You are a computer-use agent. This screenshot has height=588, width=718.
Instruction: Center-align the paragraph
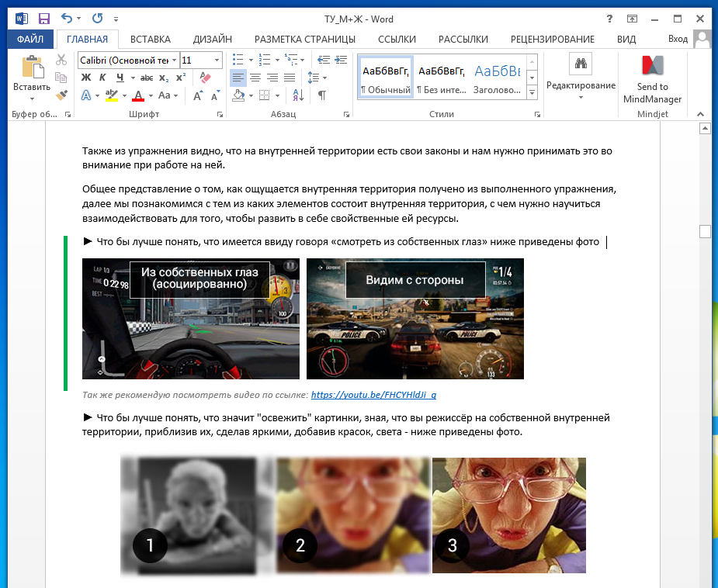pyautogui.click(x=255, y=78)
